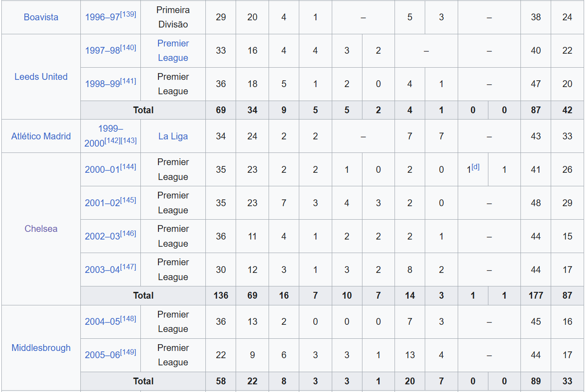Click the Chelsea club link

pos(41,229)
